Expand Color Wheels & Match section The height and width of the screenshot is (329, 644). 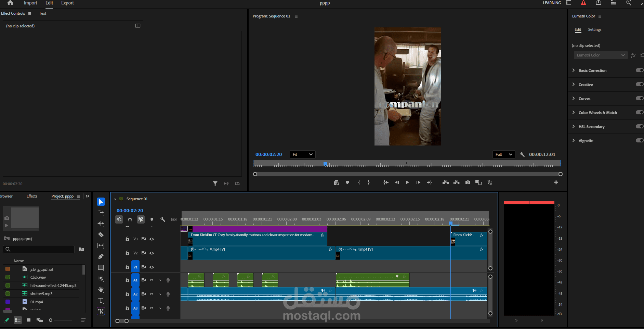574,112
